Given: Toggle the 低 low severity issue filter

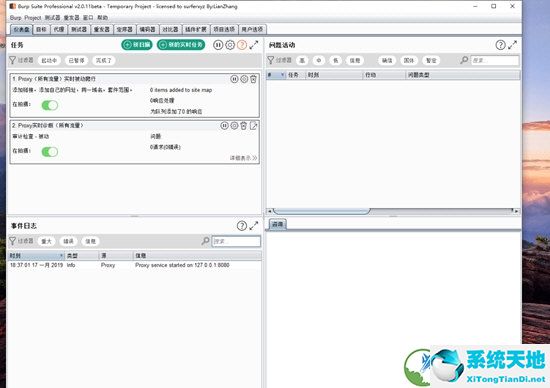Looking at the screenshot, I should coord(335,60).
